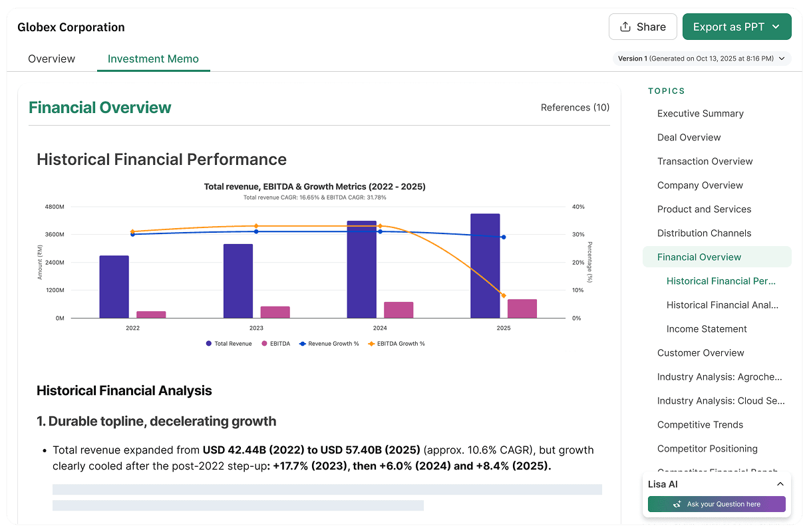Click Export as PPT button

[x=737, y=27]
